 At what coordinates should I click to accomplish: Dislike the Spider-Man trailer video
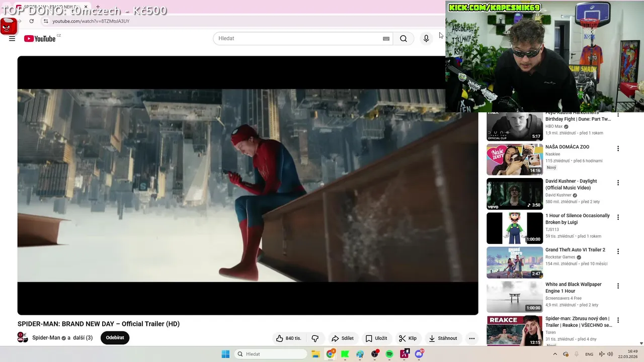(315, 338)
